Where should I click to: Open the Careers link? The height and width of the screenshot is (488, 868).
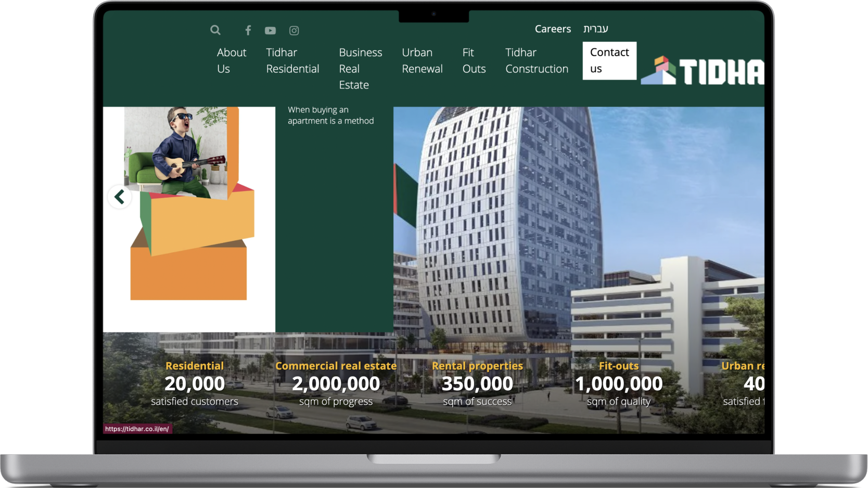click(x=553, y=29)
